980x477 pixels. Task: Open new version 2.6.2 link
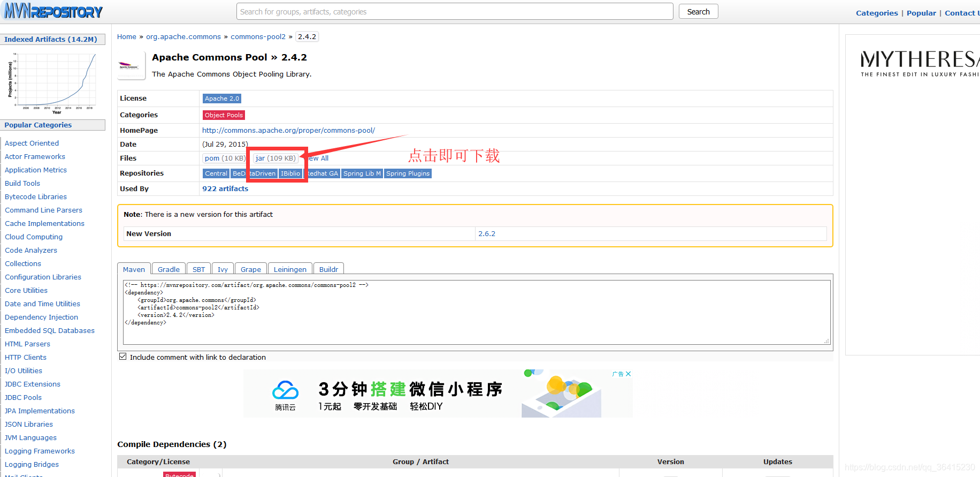point(487,233)
